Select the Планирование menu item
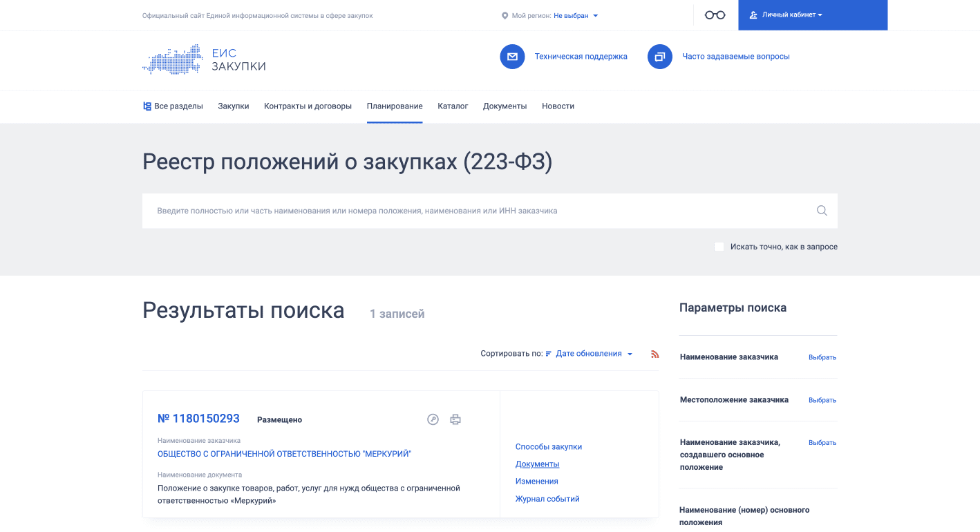 point(395,106)
